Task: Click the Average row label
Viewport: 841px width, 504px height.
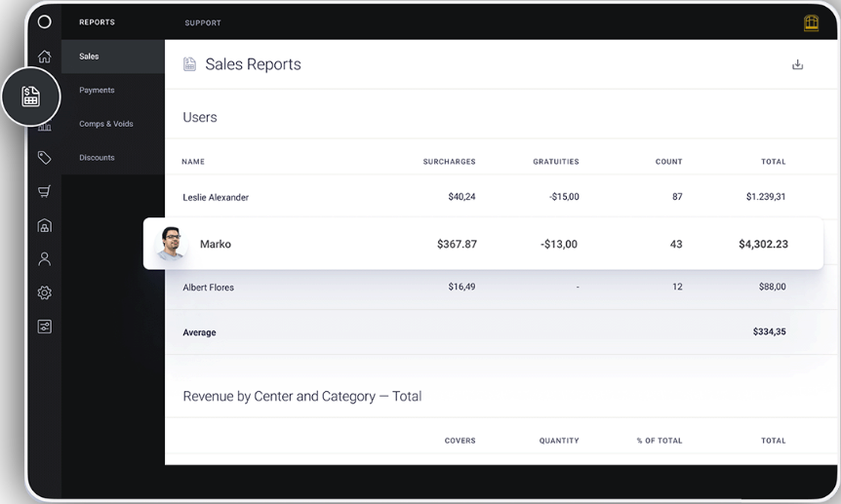Action: pyautogui.click(x=200, y=332)
